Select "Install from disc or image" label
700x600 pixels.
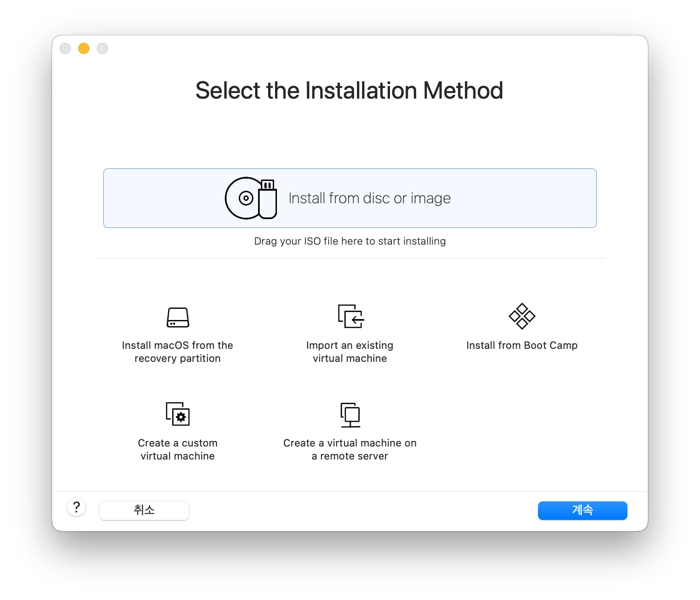point(370,198)
